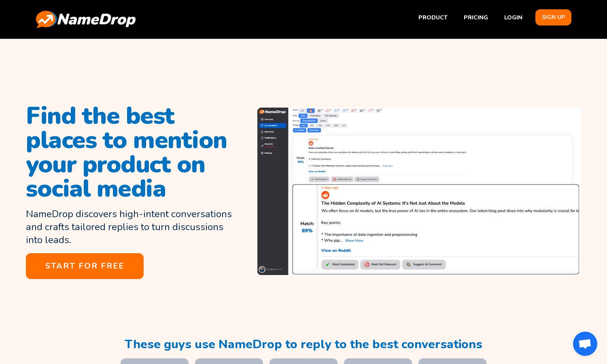607x364 pixels.
Task: Click Mark Not Relevant on the Data scientist Course post
Action: click(x=342, y=179)
